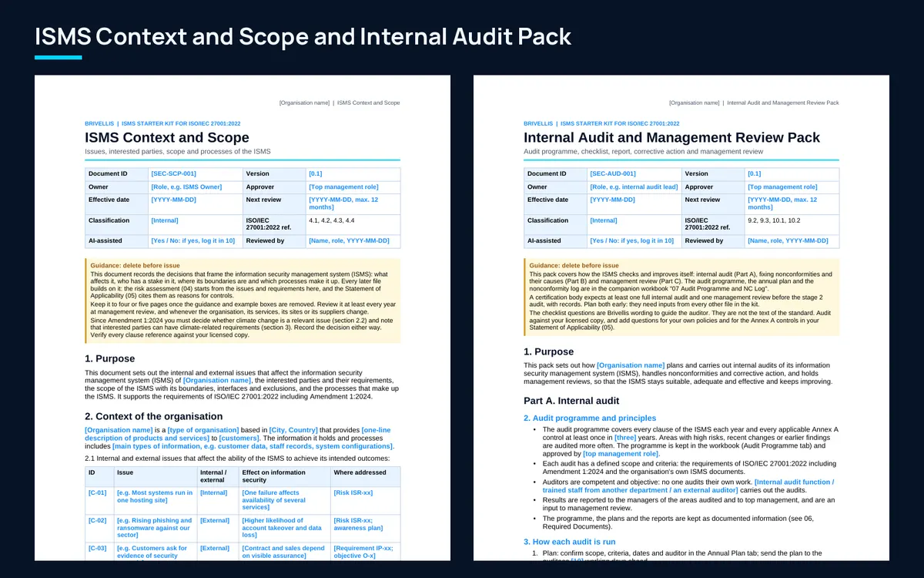Click the Internal Audit and Management Review page thumbnail

pyautogui.click(x=681, y=318)
